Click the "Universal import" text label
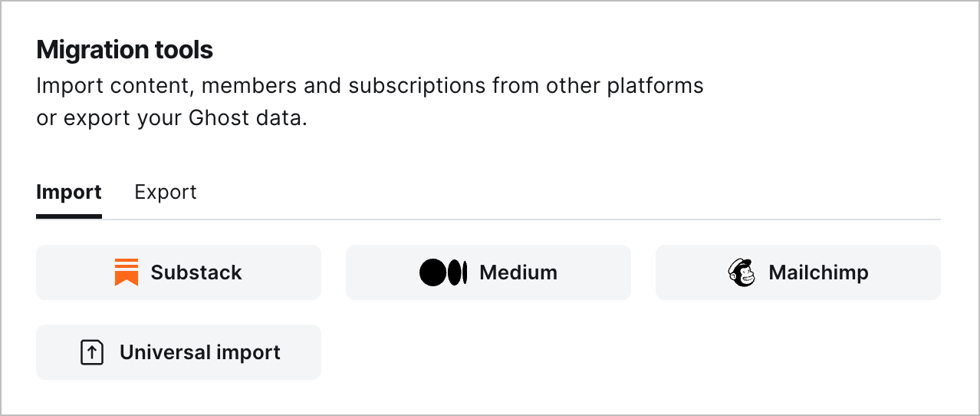Viewport: 980px width, 416px height. click(200, 352)
